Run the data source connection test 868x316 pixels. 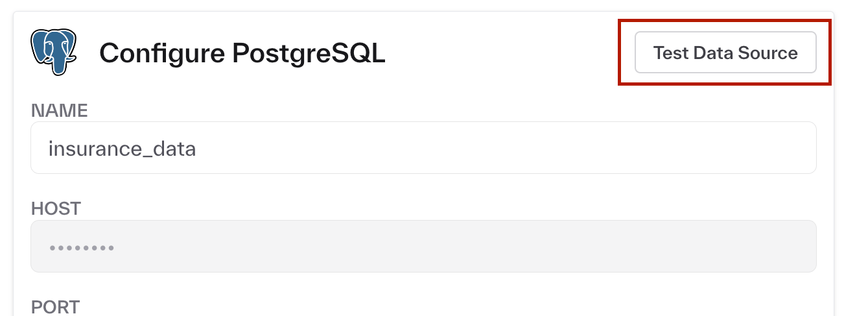click(x=725, y=53)
